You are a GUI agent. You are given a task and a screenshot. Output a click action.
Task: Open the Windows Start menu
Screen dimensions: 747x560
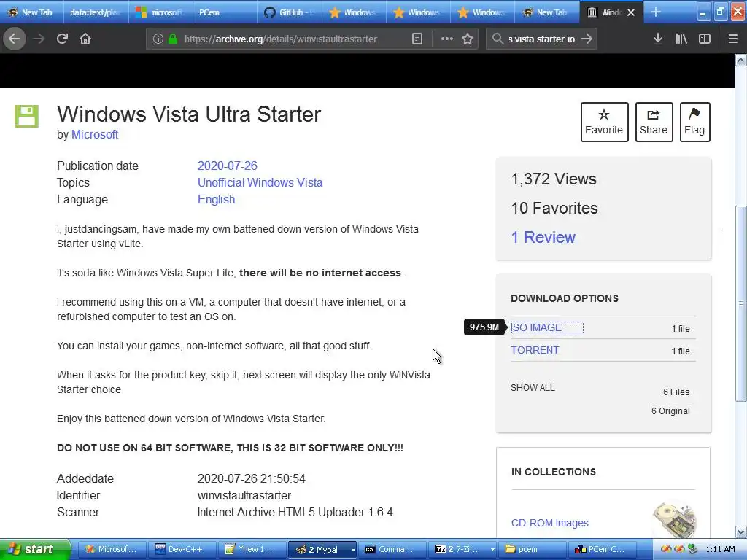[x=34, y=549]
